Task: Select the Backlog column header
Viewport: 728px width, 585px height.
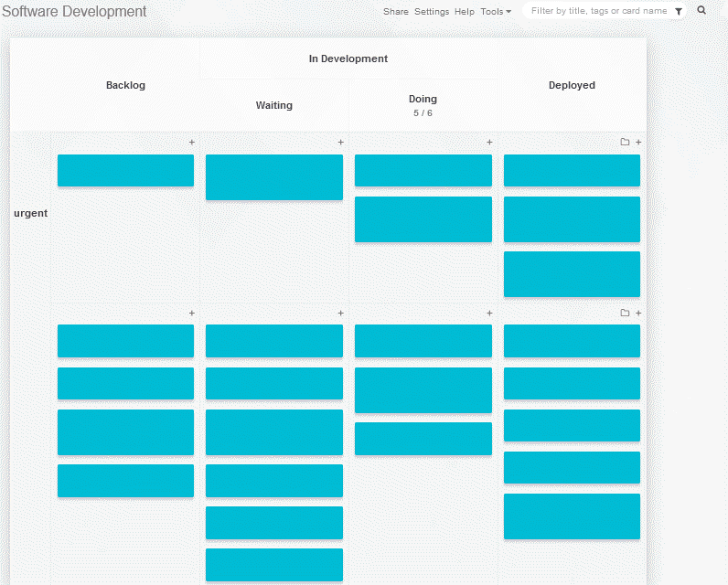Action: click(125, 85)
